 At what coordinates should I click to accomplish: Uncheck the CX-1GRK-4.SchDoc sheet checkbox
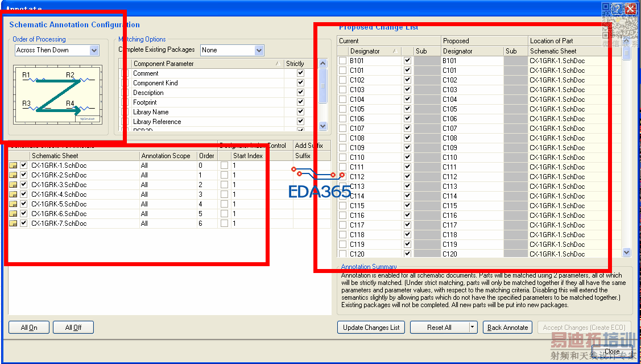pyautogui.click(x=24, y=195)
